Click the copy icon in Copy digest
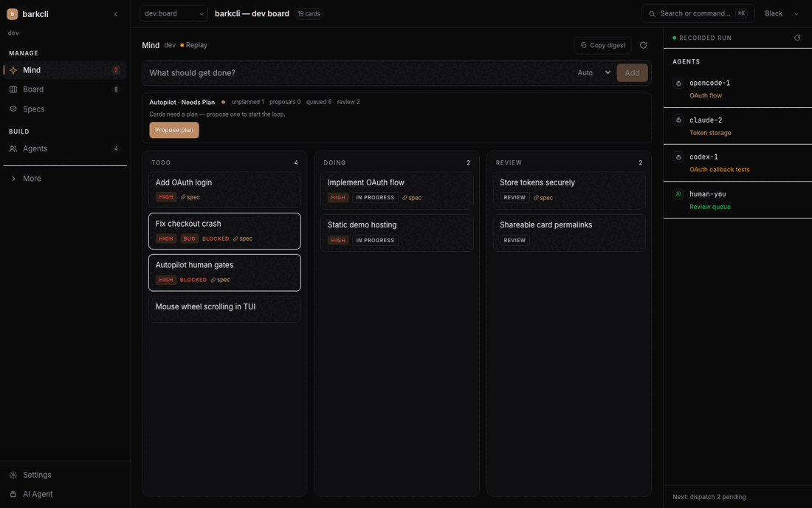812x508 pixels. point(584,45)
